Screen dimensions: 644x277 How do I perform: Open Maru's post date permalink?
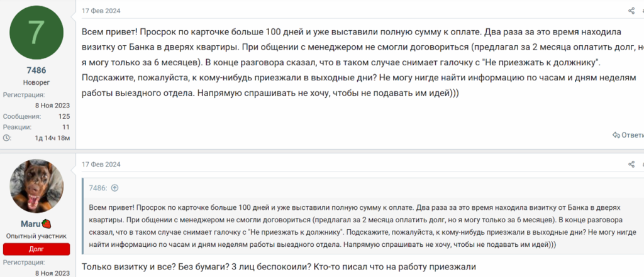[101, 165]
